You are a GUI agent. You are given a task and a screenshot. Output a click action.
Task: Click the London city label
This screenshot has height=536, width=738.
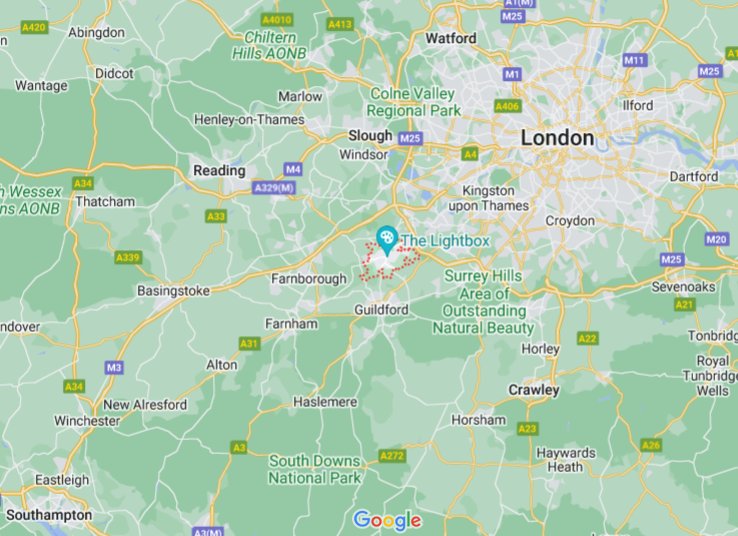coord(557,138)
